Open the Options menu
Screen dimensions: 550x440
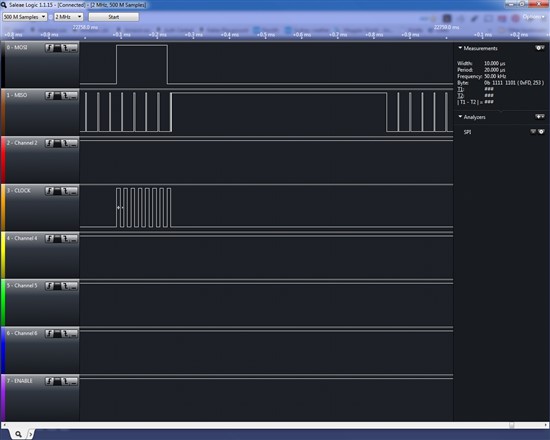pyautogui.click(x=533, y=17)
